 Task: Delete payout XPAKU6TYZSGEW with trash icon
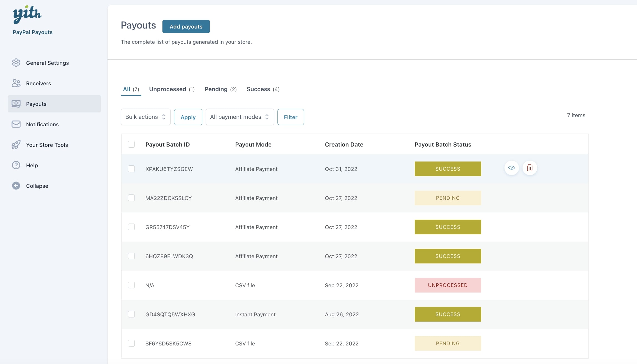click(x=530, y=168)
